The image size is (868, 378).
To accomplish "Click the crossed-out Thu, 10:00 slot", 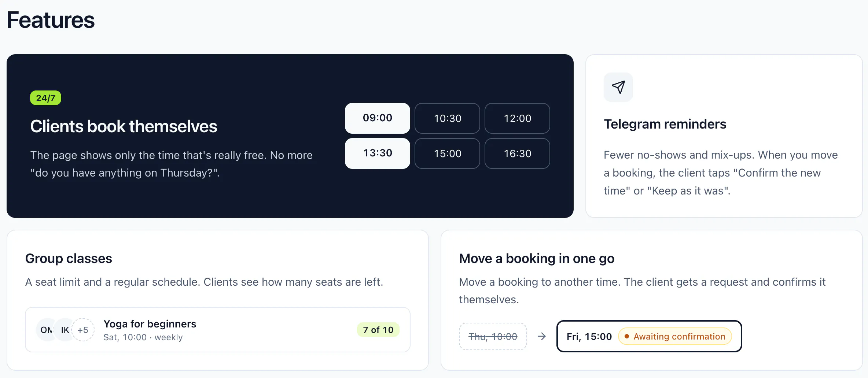I will click(493, 336).
